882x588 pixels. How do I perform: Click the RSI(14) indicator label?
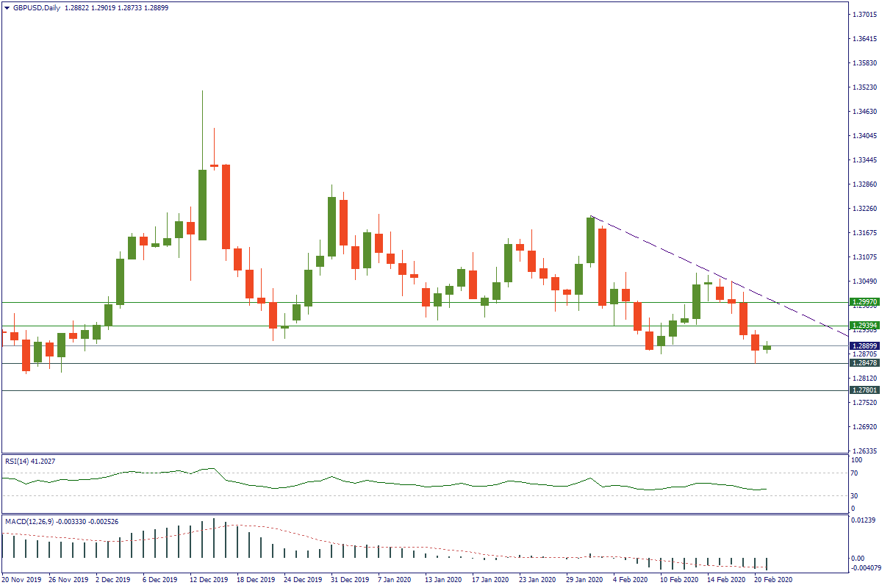29,461
